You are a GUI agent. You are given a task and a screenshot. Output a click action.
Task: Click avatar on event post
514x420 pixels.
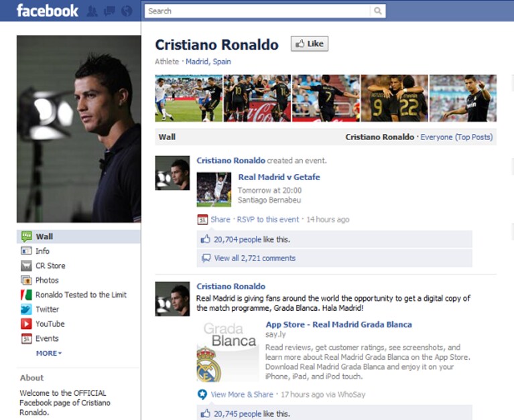tap(172, 173)
